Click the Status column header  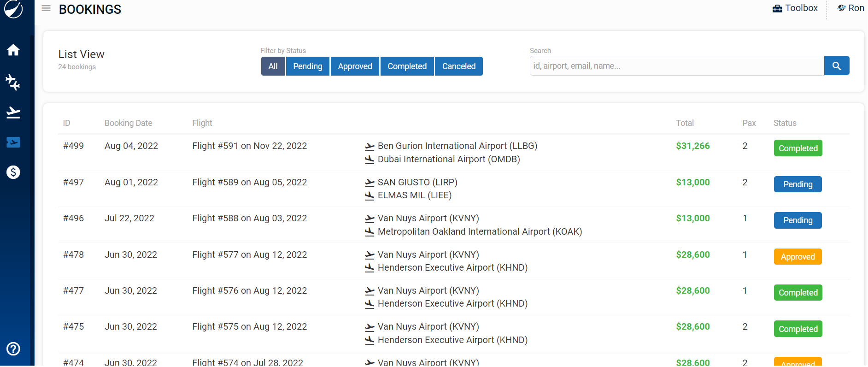coord(785,123)
